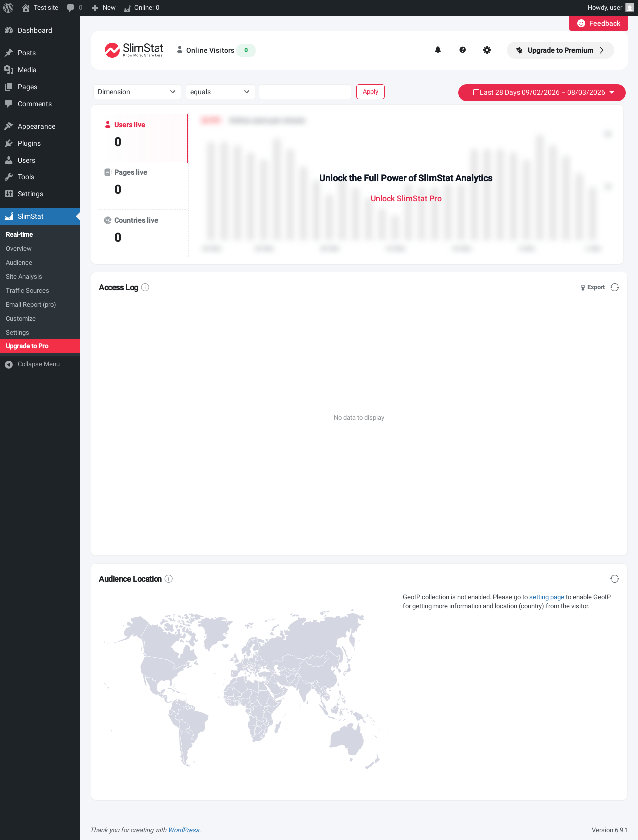Open the Dimension dropdown
Viewport: 638px width, 840px height.
(x=137, y=92)
